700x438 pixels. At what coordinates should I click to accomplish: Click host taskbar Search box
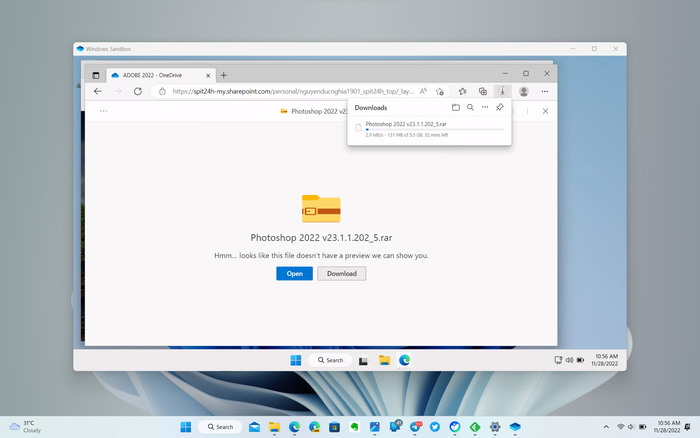point(220,427)
